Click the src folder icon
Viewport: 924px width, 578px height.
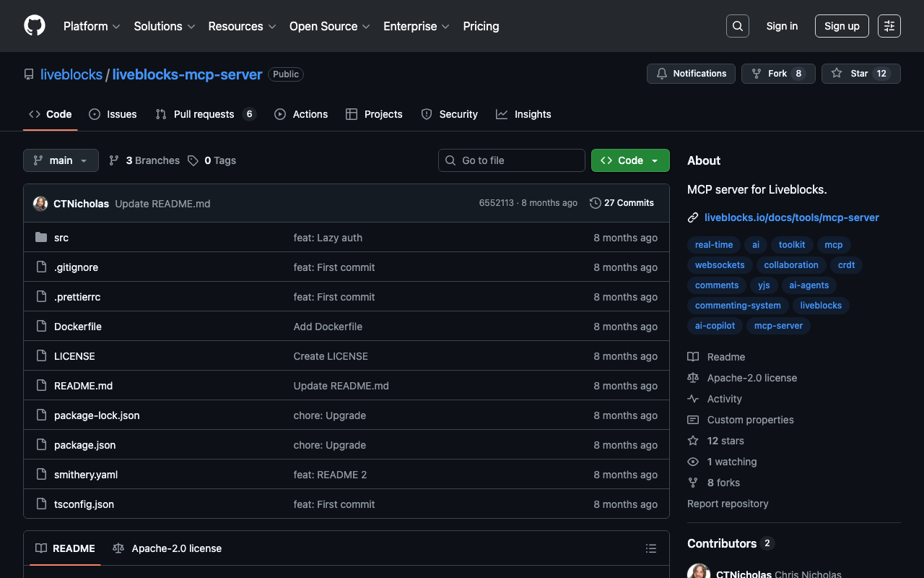[41, 238]
